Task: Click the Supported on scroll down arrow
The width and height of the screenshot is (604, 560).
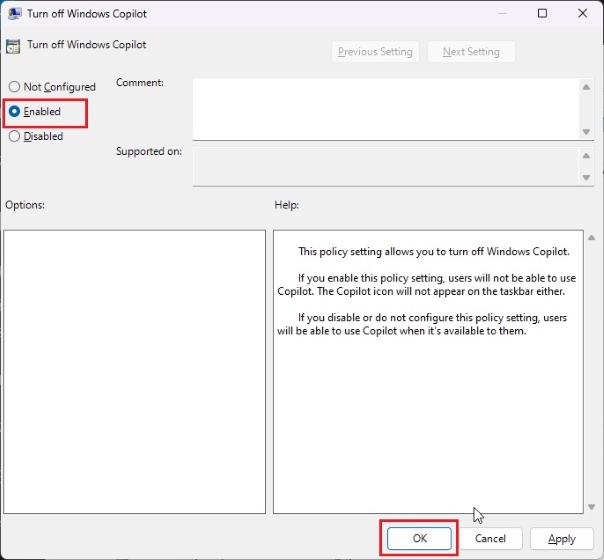Action: (x=586, y=177)
